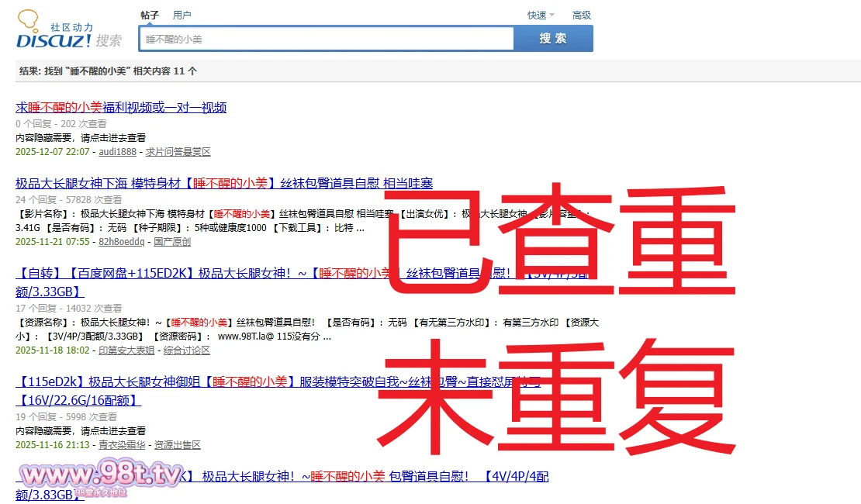Go to the 国产原创 forum section
The image size is (861, 504).
[172, 242]
